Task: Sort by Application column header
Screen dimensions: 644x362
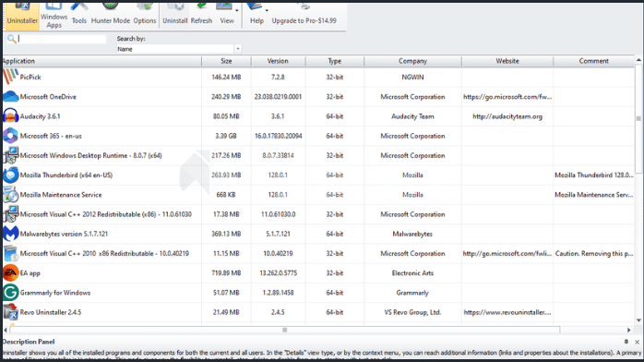Action: click(101, 61)
